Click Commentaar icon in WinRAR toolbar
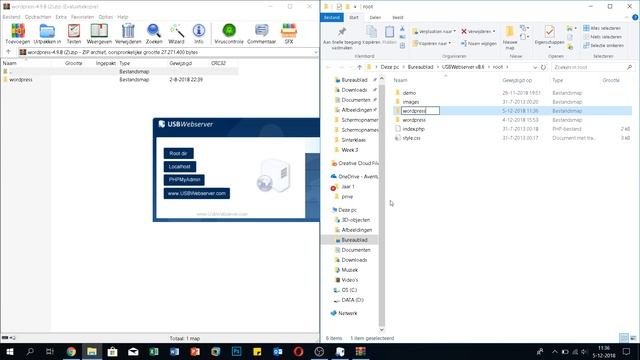The image size is (640, 360). tap(261, 31)
